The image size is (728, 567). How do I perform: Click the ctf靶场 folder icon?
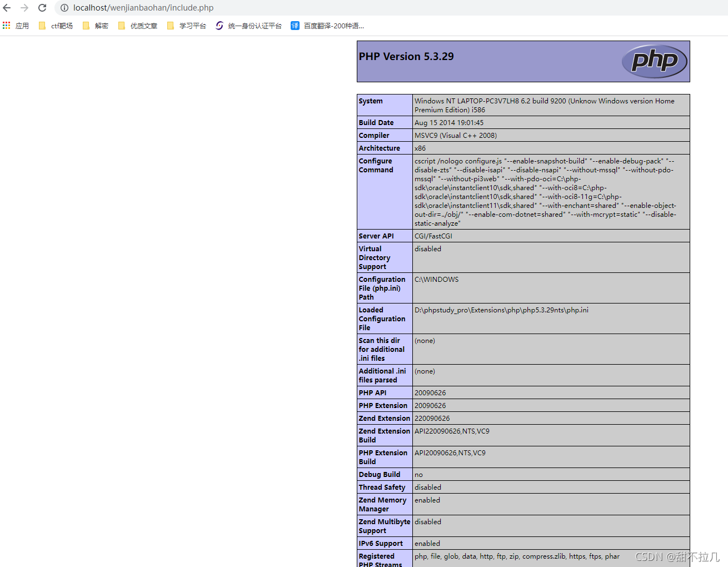click(42, 26)
